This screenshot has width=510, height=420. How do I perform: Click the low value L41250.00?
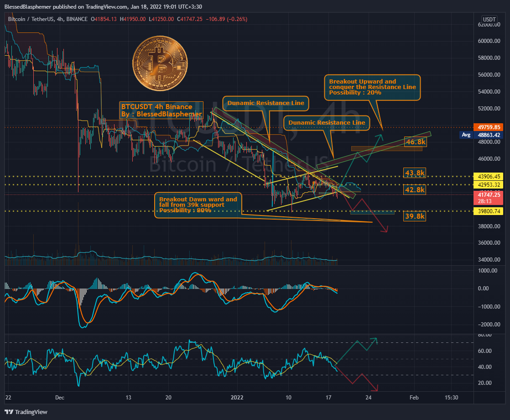[161, 19]
